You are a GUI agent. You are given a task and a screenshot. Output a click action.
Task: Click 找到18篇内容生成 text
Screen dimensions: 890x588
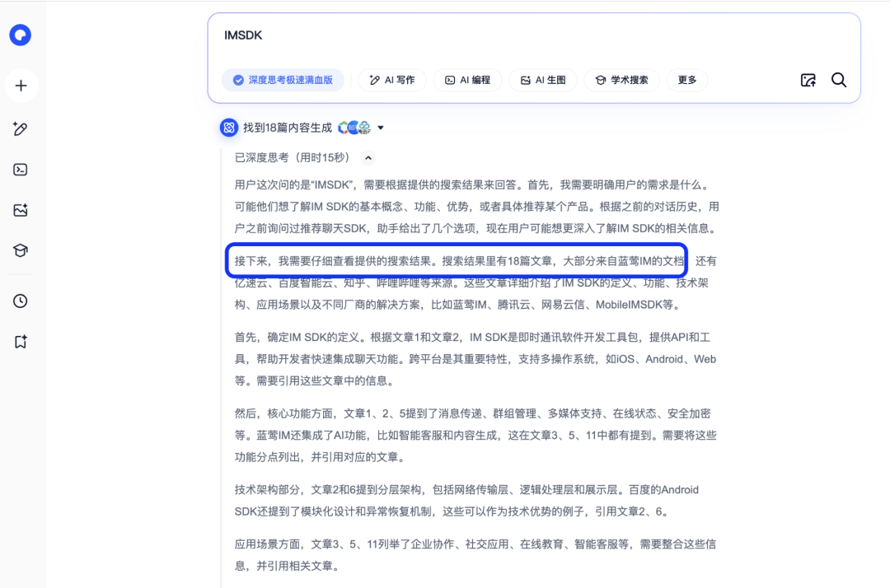point(288,128)
